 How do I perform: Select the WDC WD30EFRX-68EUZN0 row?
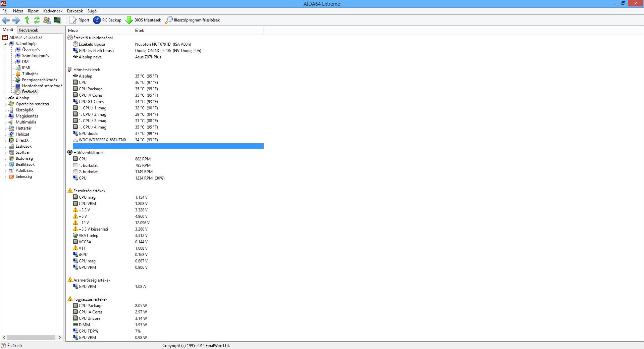pyautogui.click(x=168, y=140)
